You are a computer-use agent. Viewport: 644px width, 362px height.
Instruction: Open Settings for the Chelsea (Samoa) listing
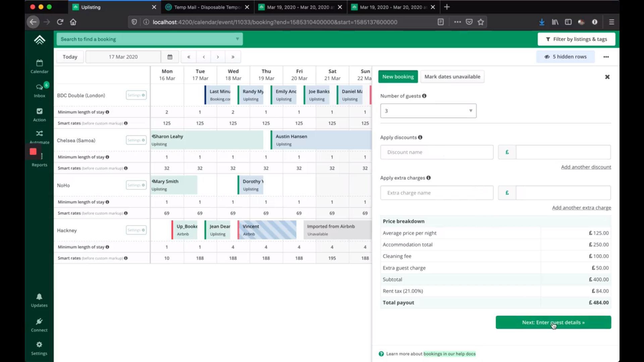click(x=136, y=140)
